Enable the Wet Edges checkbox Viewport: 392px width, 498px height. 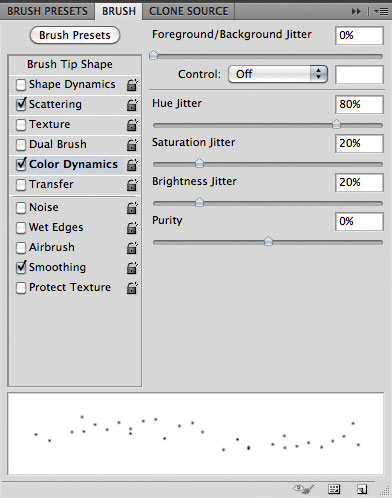click(x=21, y=228)
